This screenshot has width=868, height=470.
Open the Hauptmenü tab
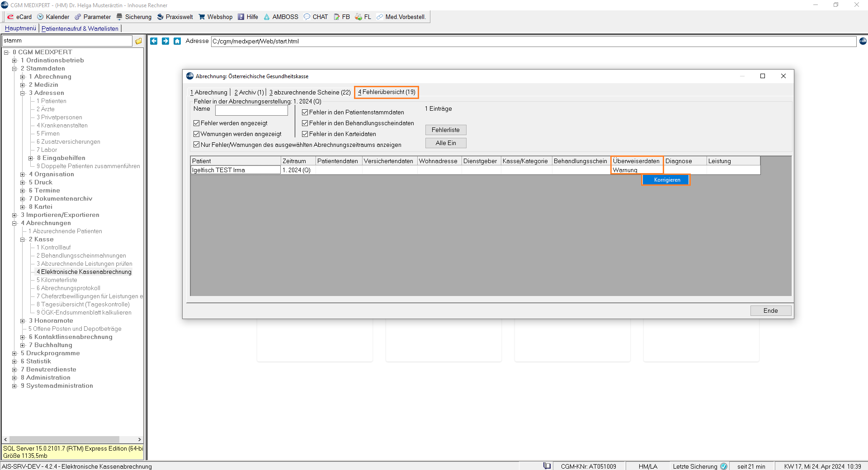tap(20, 28)
